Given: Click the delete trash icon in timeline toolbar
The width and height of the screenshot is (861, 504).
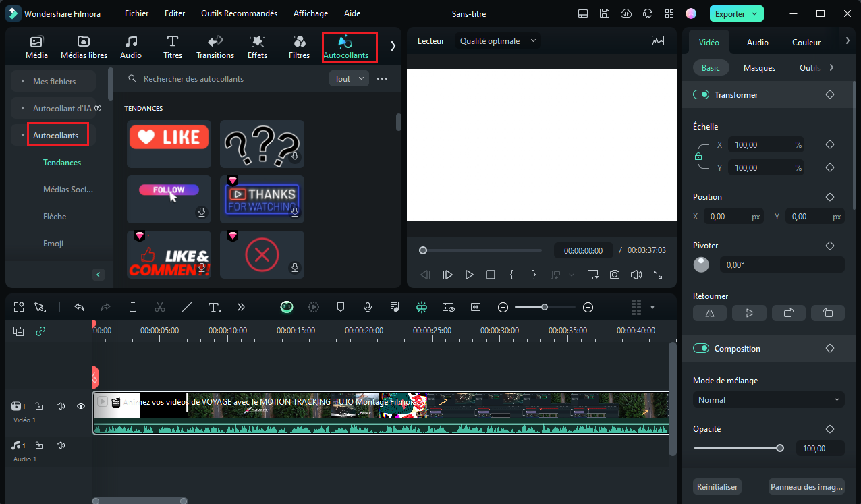Looking at the screenshot, I should click(x=133, y=307).
